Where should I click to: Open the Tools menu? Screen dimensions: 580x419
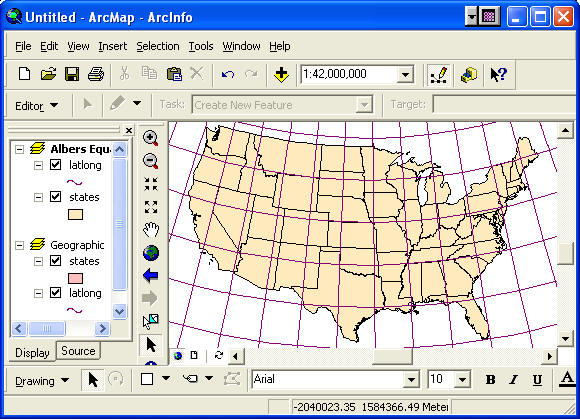[201, 46]
